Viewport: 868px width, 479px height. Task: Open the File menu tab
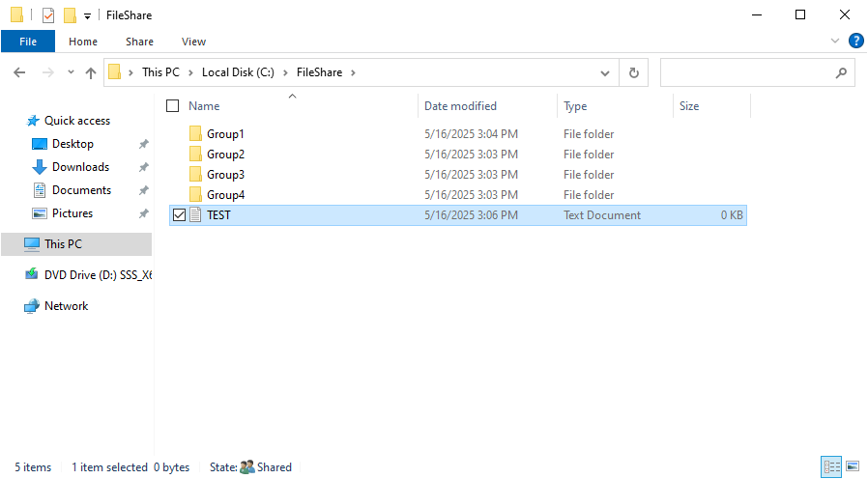pyautogui.click(x=28, y=42)
